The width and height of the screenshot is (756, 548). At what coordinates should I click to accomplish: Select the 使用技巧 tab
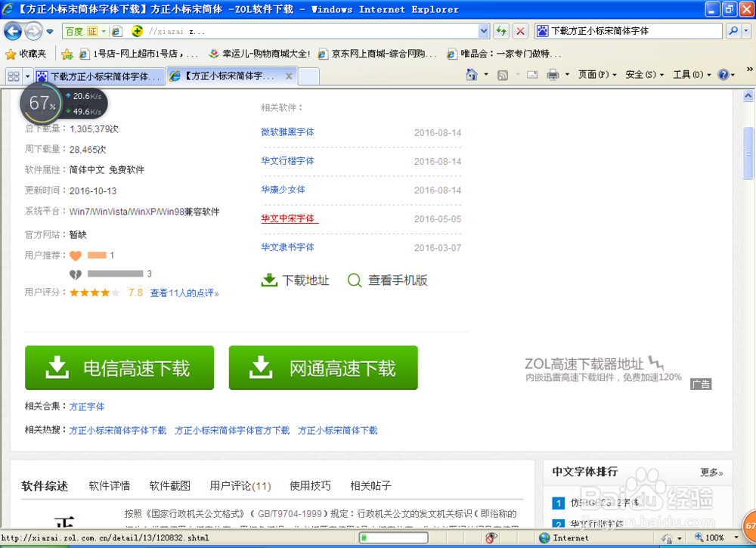[x=310, y=486]
